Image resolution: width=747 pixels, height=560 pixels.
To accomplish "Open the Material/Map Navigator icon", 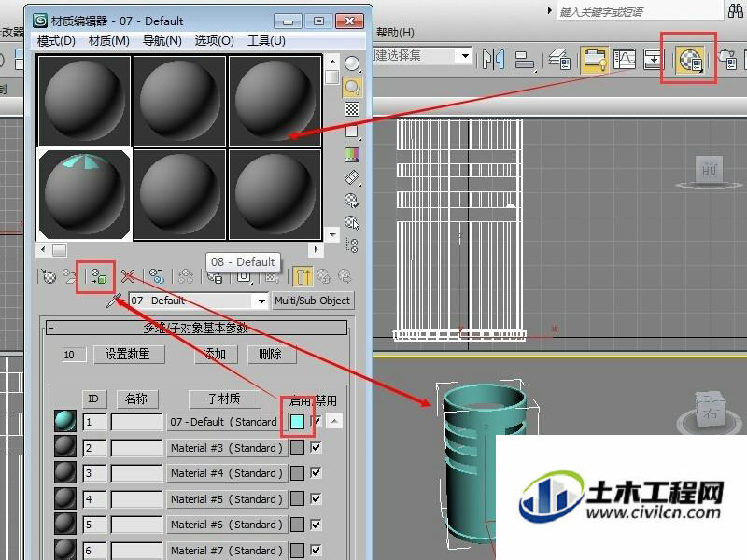I will (x=352, y=245).
